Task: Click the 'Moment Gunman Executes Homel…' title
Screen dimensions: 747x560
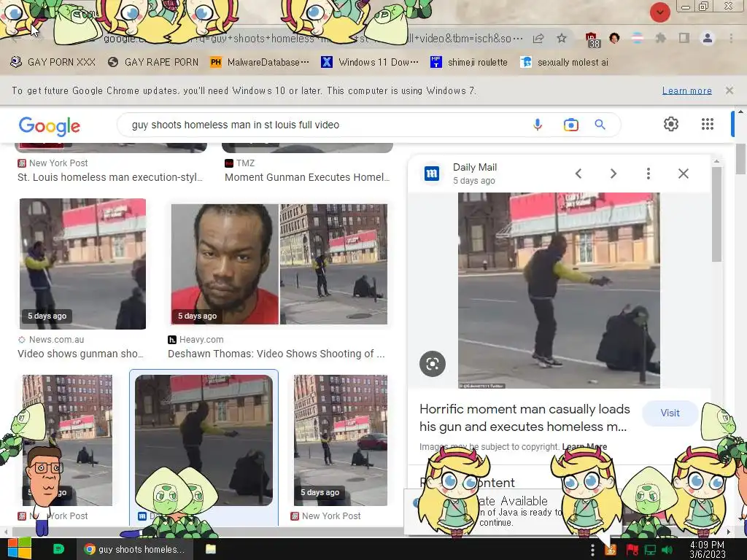Action: [307, 177]
